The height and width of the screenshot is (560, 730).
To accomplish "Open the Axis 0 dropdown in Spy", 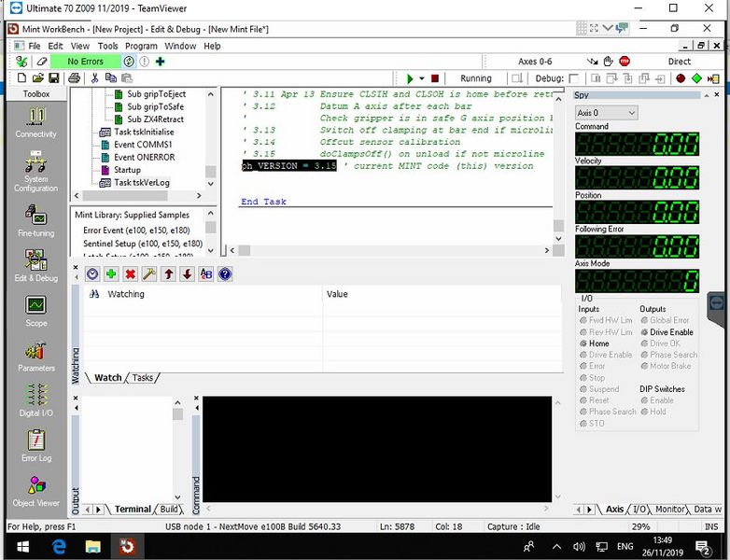I will (607, 113).
